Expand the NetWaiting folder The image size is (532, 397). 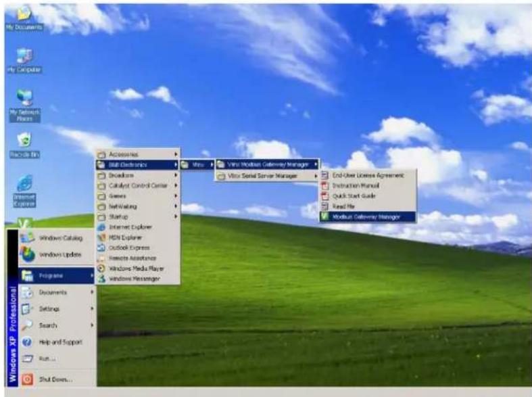(138, 206)
